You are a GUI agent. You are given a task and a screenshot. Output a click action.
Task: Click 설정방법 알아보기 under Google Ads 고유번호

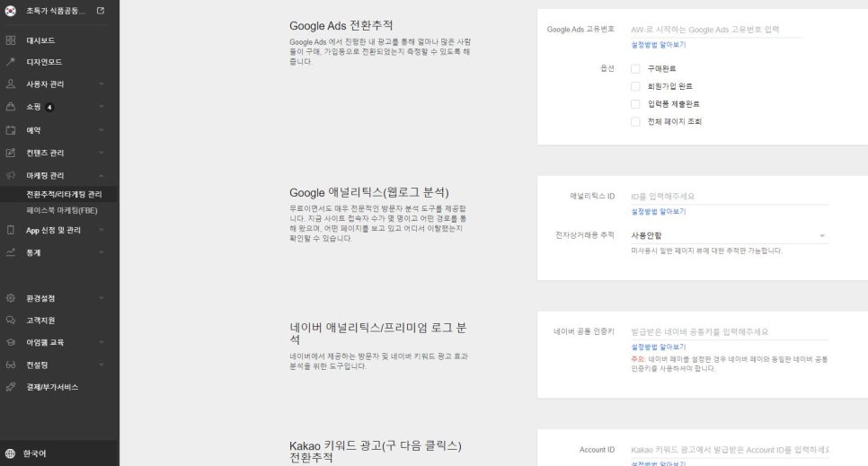click(659, 45)
